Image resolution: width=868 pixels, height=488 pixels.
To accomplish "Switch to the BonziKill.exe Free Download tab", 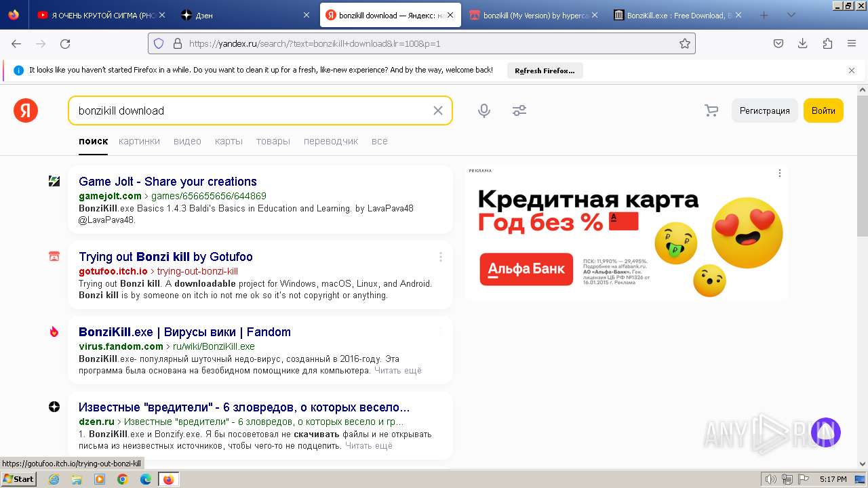I will [x=678, y=15].
